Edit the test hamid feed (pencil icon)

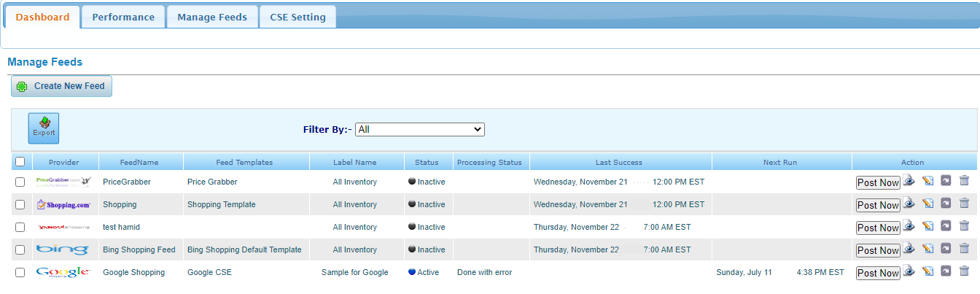[928, 226]
